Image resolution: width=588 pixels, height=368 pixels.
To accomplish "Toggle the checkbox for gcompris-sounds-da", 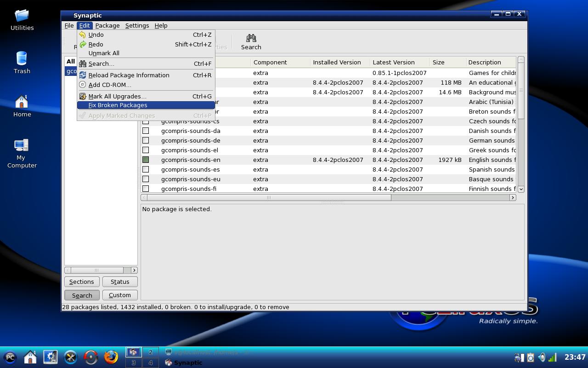I will 146,131.
